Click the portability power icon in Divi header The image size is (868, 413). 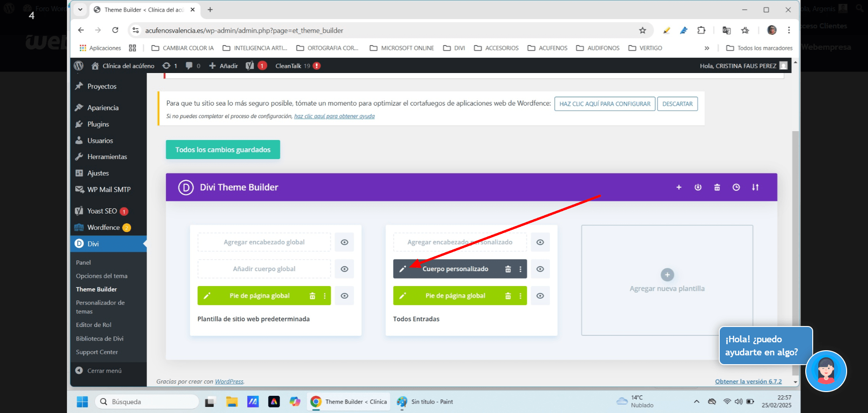coord(698,187)
